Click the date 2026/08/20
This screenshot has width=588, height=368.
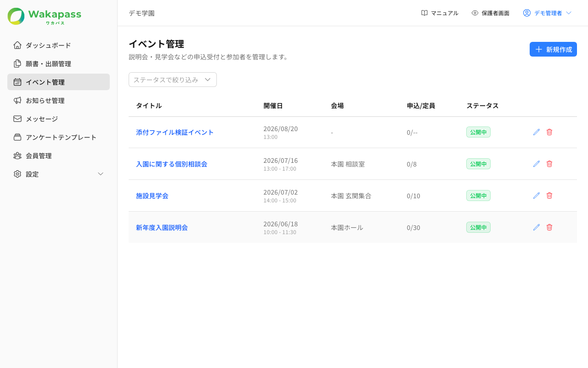coord(281,128)
